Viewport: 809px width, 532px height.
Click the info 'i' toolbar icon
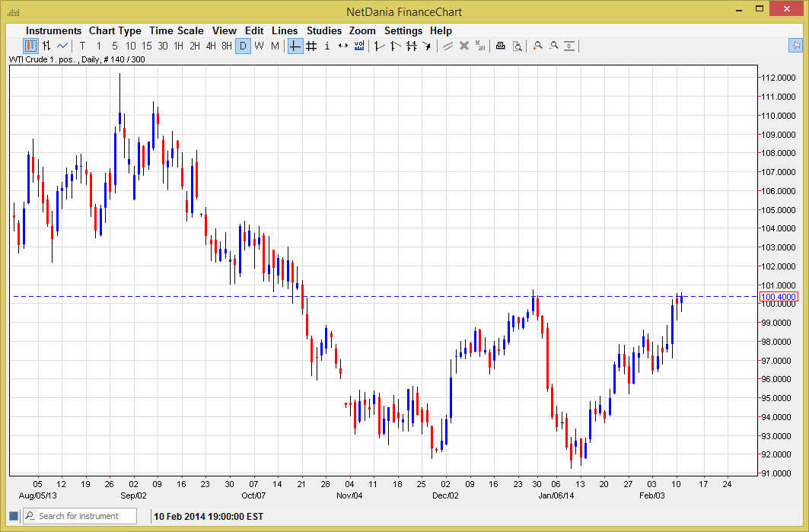point(327,46)
